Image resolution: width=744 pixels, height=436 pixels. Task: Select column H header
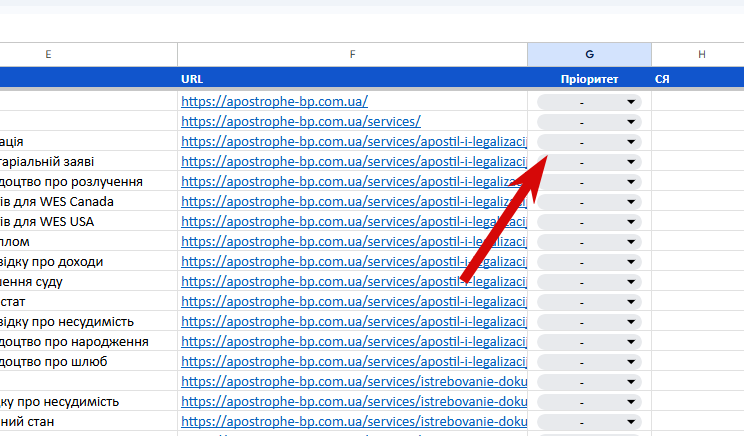[x=698, y=55]
